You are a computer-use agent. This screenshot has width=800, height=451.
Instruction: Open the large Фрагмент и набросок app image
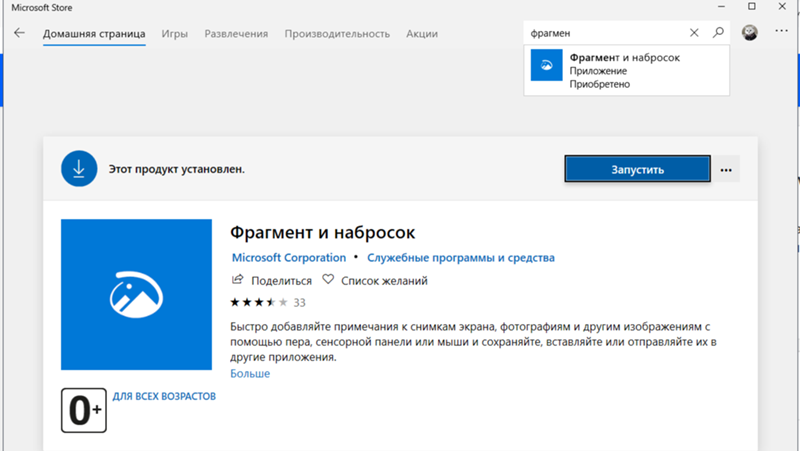[x=136, y=294]
